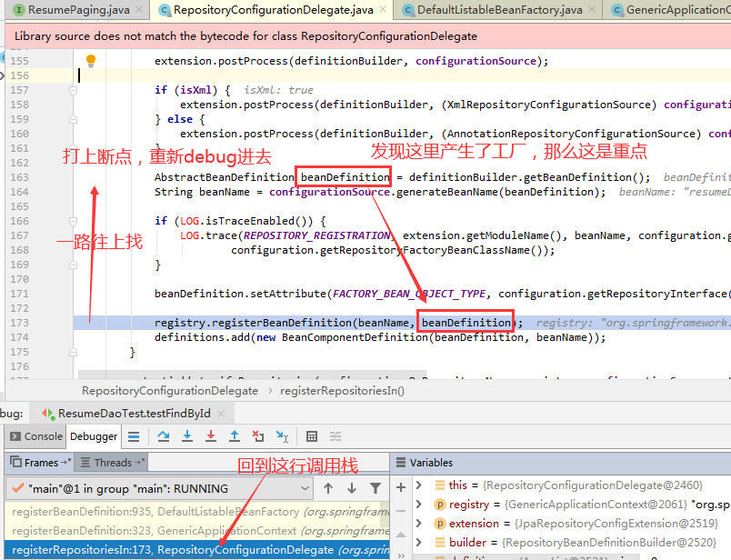Viewport: 731px width, 560px height.
Task: Click the registerRepositoriesIn() breadcrumb
Action: click(x=342, y=391)
